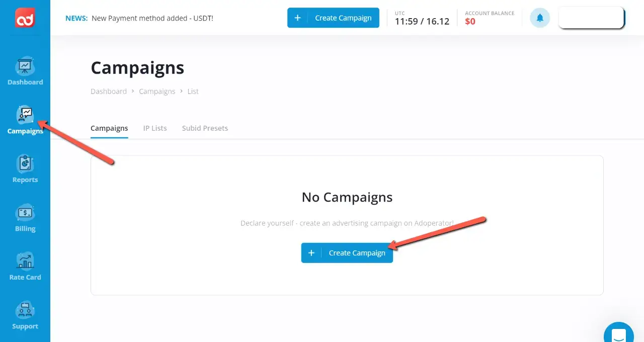This screenshot has height=342, width=644.
Task: Click the Create Campaign button in header
Action: [343, 18]
